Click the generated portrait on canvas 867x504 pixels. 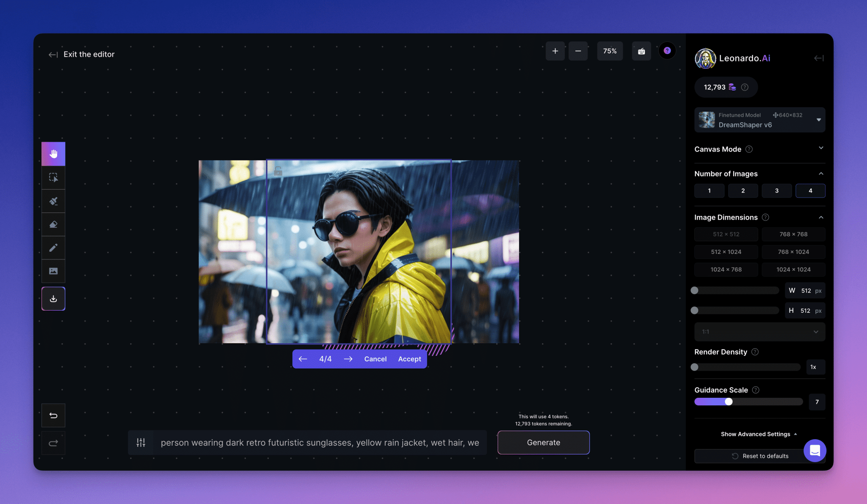(359, 252)
